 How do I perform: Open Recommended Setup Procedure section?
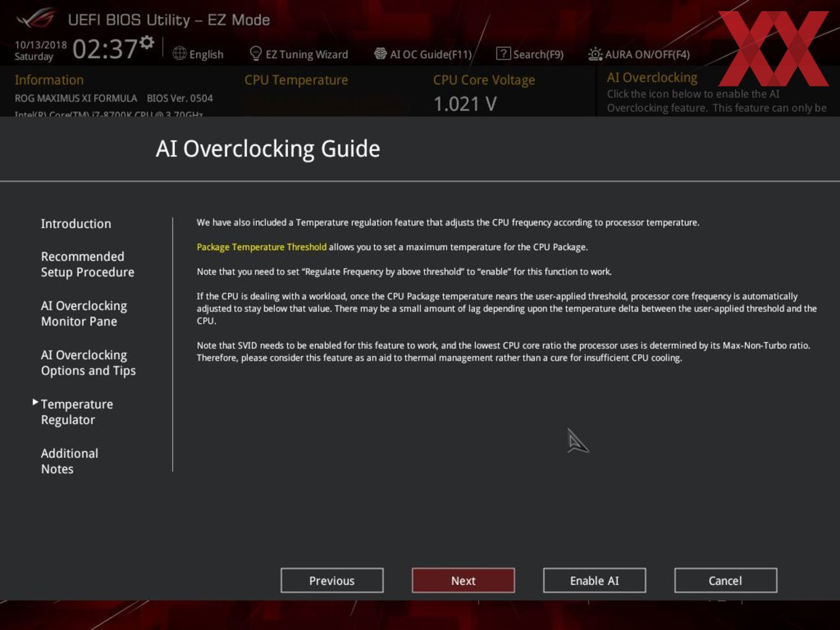pos(88,264)
